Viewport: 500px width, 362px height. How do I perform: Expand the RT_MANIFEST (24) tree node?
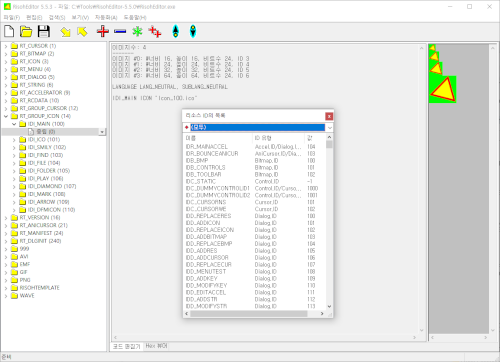click(x=6, y=233)
